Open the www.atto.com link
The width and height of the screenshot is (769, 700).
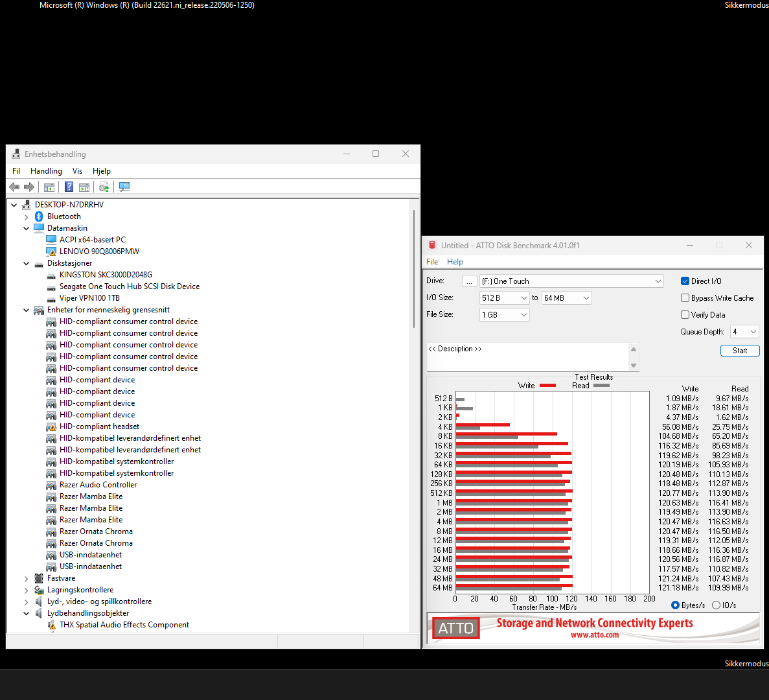(595, 635)
